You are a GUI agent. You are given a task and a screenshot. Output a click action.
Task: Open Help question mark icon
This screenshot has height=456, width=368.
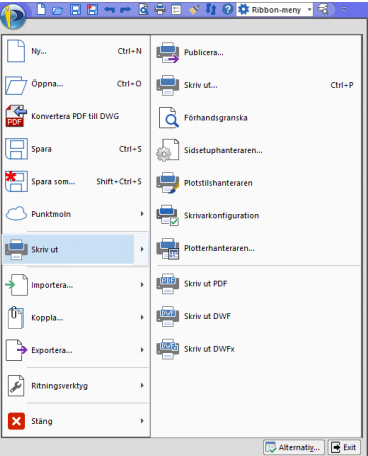pyautogui.click(x=227, y=9)
